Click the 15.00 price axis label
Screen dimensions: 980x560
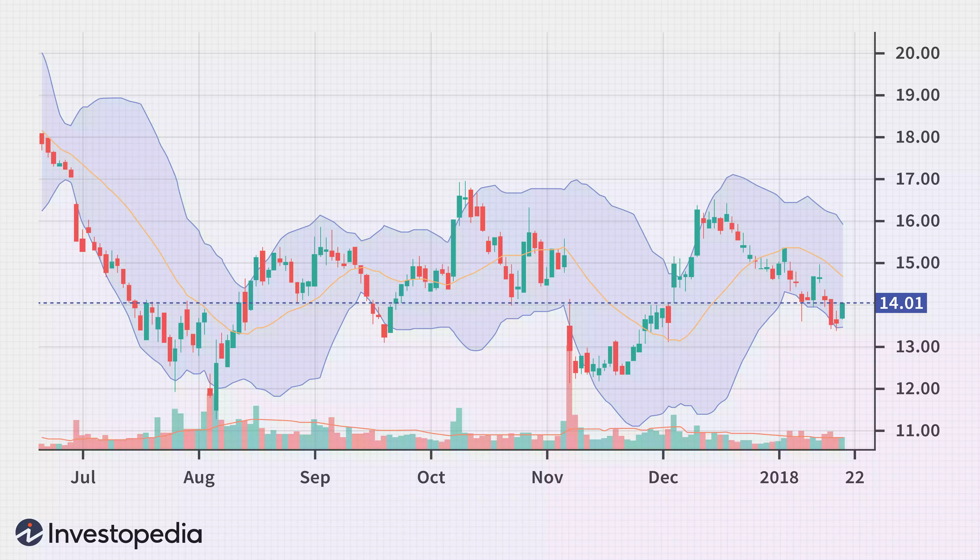(917, 263)
